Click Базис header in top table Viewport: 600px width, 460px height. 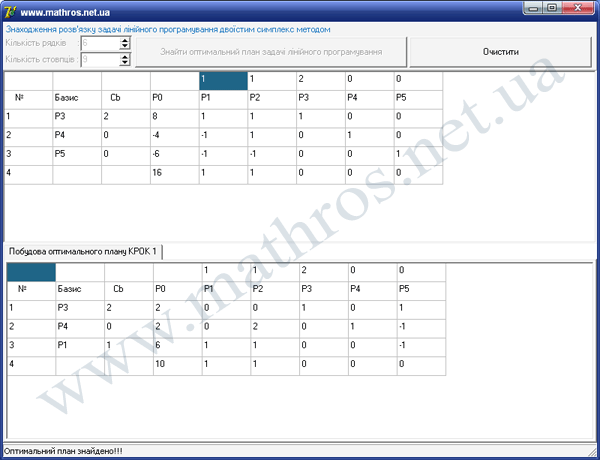coord(77,100)
